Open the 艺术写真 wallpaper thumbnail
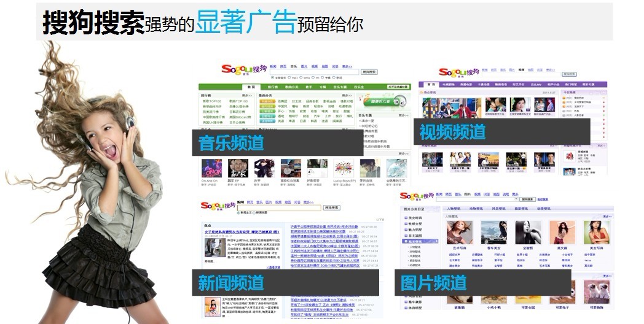Screen dimensions: 644x324 coord(459,233)
